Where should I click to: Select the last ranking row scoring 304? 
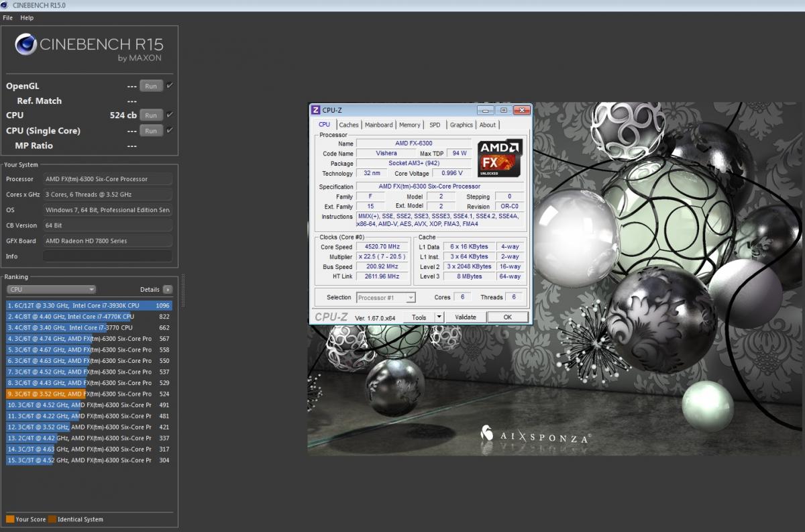(89, 460)
